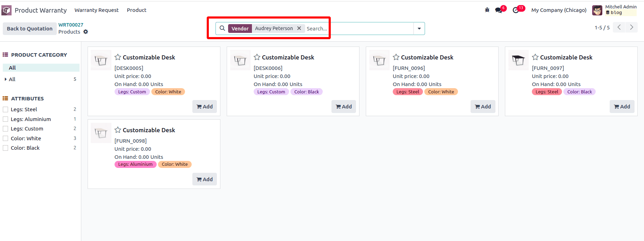The height and width of the screenshot is (241, 644).
Task: Click Legs: Steel tag on FURN_0096
Action: (408, 92)
